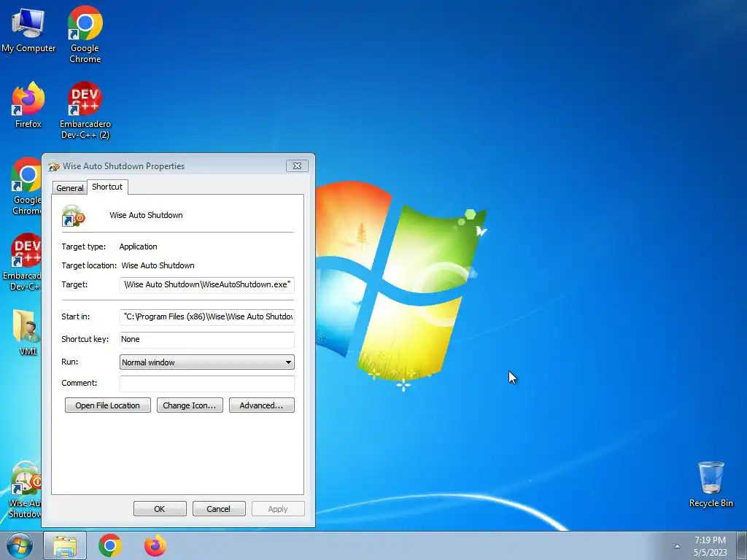Image resolution: width=747 pixels, height=560 pixels.
Task: Launch Firefox from the taskbar
Action: (x=155, y=545)
